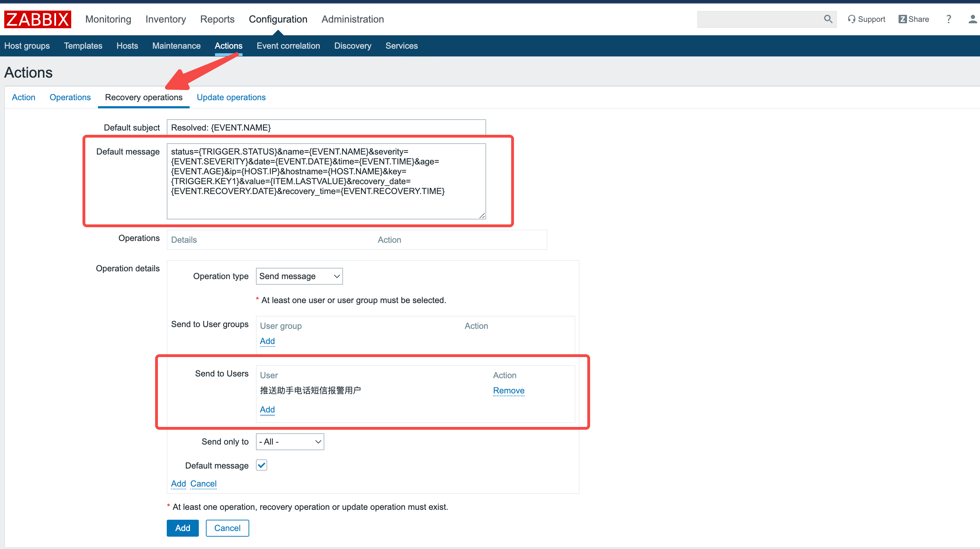Click Add link in operation details
This screenshot has height=549, width=980.
point(178,483)
